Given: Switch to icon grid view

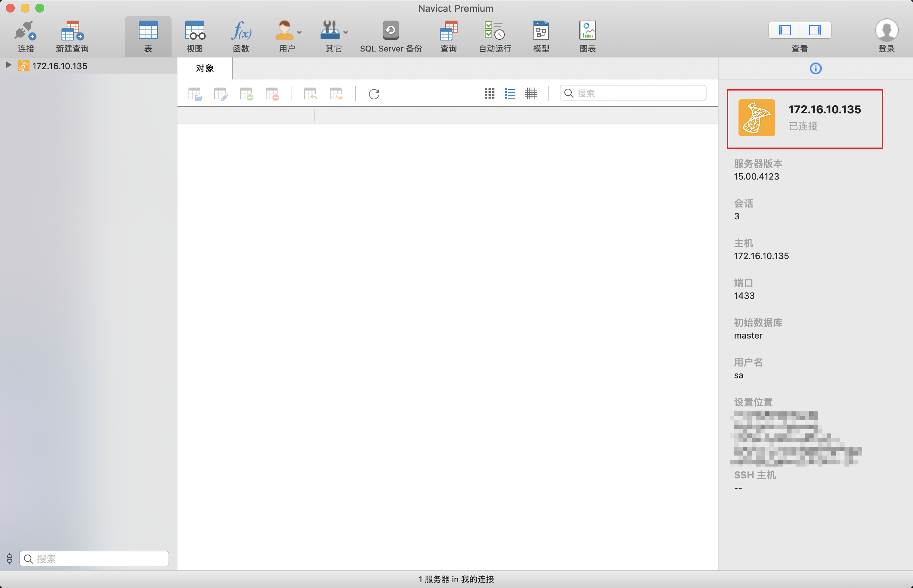Looking at the screenshot, I should [x=489, y=93].
